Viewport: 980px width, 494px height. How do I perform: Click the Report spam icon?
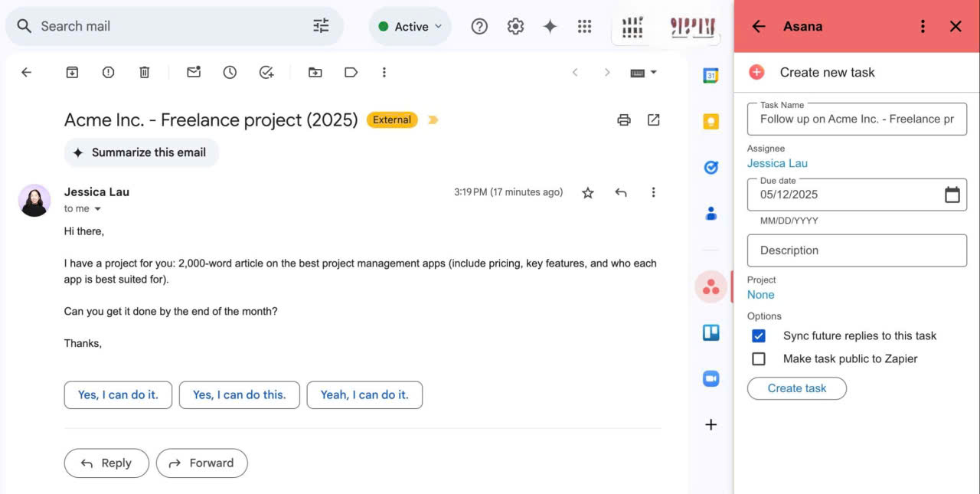[x=108, y=72]
